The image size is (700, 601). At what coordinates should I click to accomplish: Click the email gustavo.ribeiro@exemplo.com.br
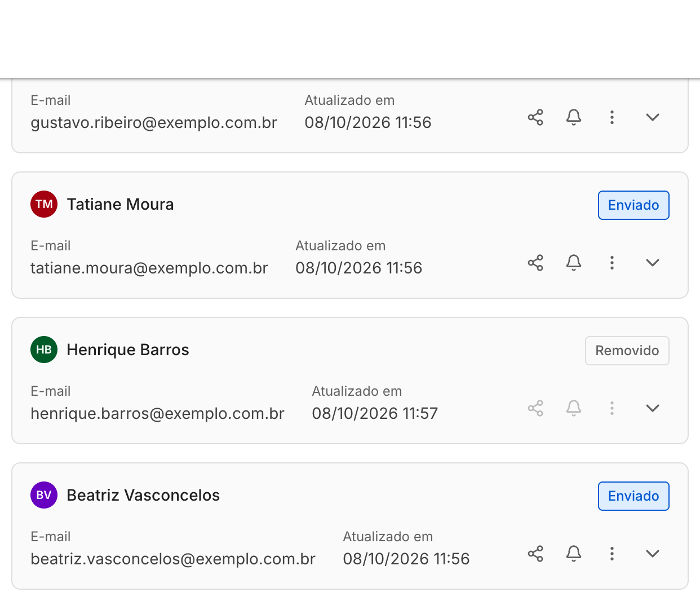[x=154, y=123]
